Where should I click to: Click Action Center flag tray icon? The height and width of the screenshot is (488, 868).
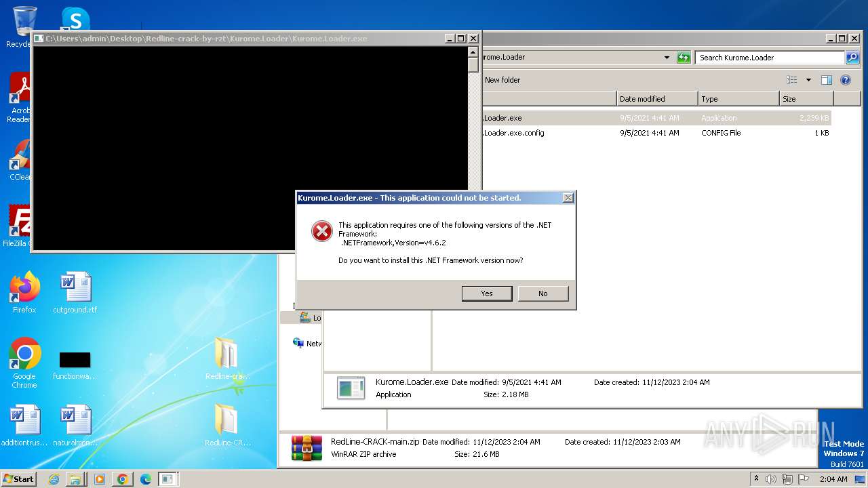[x=804, y=479]
